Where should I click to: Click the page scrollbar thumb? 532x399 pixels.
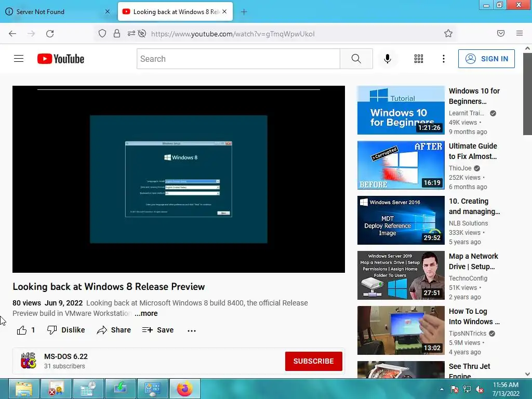point(527,94)
